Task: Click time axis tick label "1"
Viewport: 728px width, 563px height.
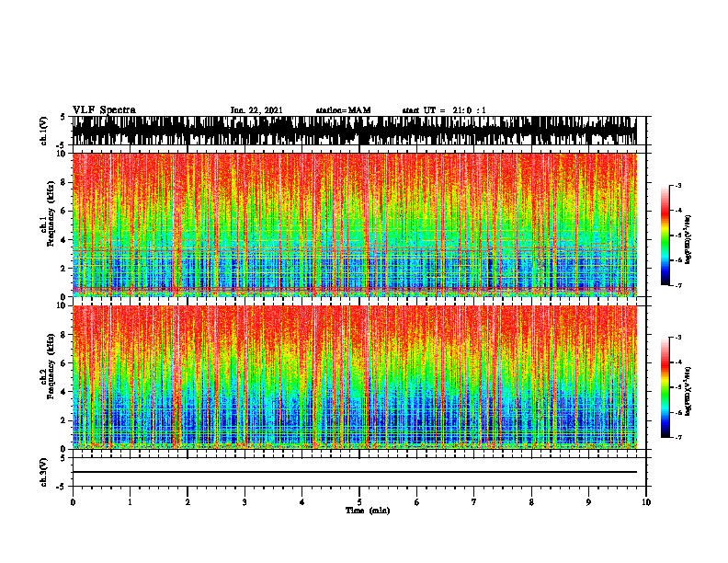Action: [130, 502]
